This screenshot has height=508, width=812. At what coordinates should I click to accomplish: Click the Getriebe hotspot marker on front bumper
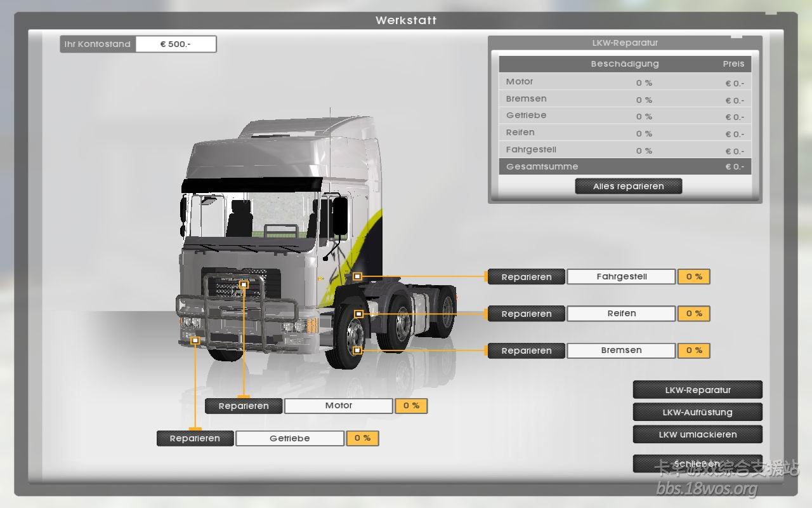pos(195,341)
